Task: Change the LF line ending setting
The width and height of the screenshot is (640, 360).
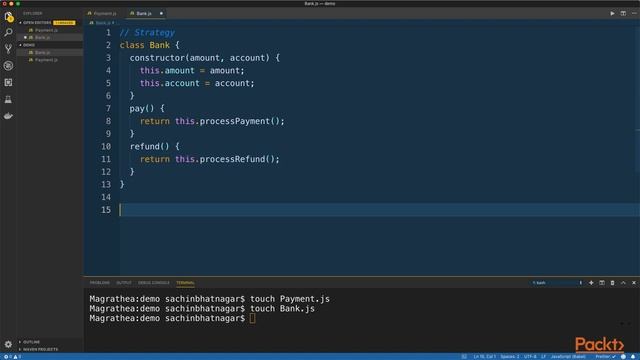Action: point(544,357)
